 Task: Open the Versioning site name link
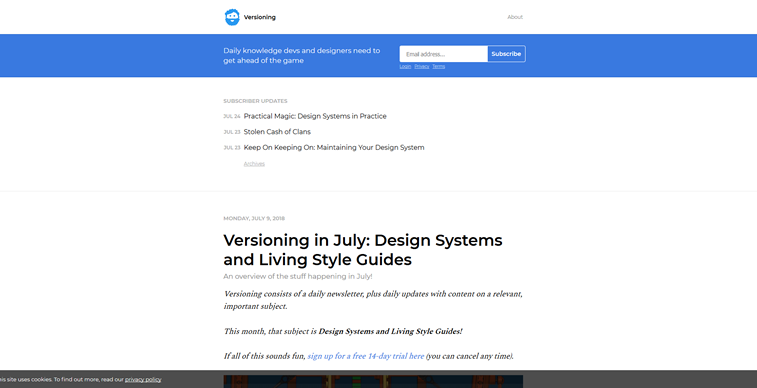tap(260, 17)
